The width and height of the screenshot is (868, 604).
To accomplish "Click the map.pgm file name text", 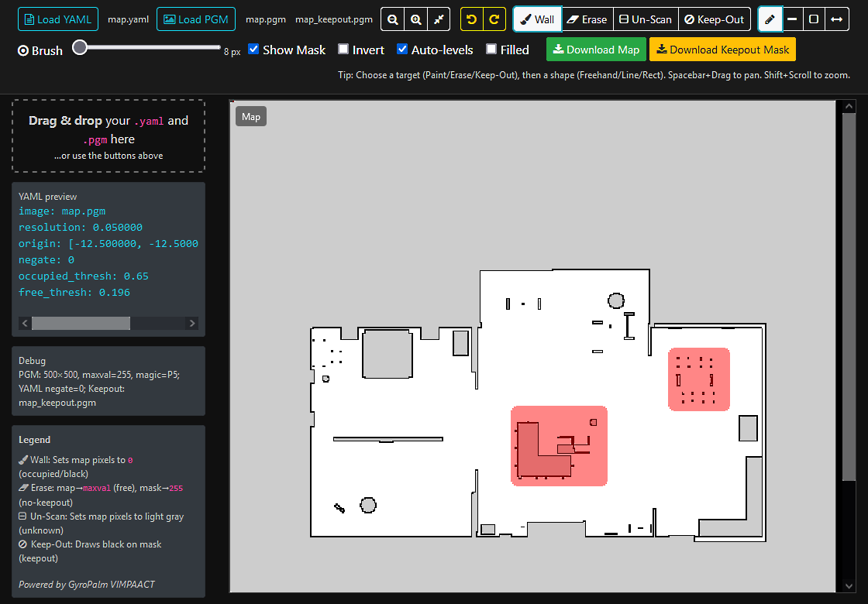I will point(266,19).
